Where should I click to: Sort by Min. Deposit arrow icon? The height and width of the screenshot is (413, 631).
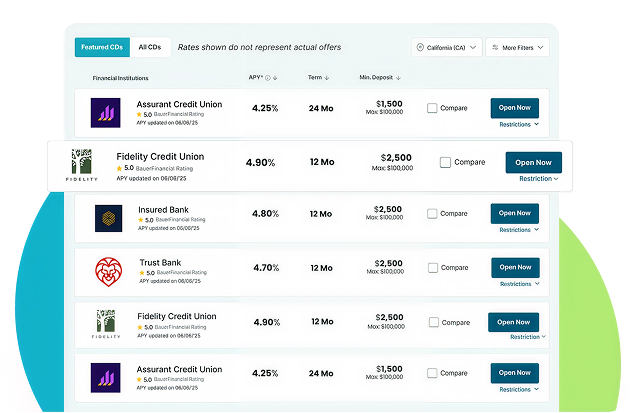click(x=398, y=78)
